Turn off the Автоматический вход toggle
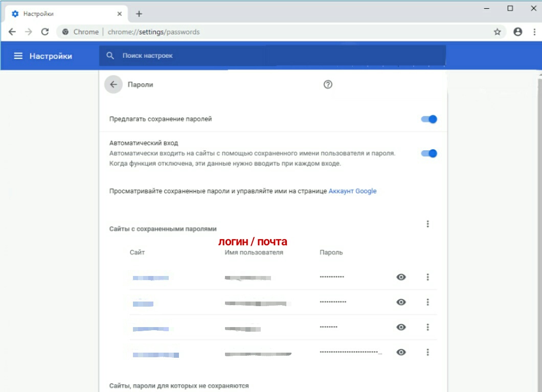The height and width of the screenshot is (392, 542). [429, 153]
